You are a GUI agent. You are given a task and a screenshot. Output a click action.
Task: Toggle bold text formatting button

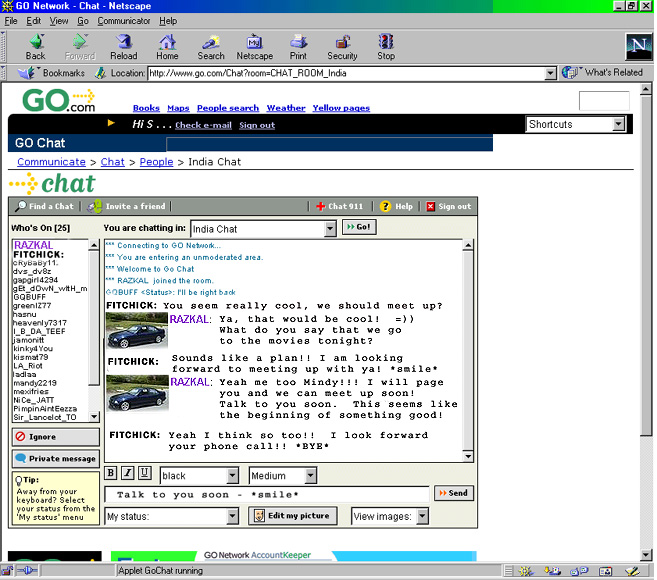click(112, 473)
